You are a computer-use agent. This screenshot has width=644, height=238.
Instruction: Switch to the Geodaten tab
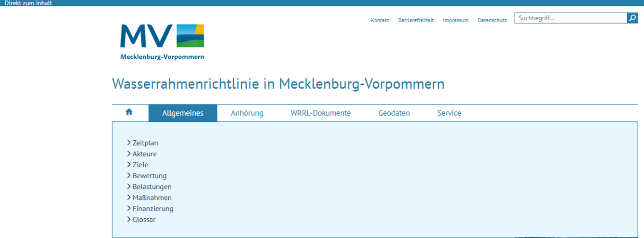[x=394, y=113]
